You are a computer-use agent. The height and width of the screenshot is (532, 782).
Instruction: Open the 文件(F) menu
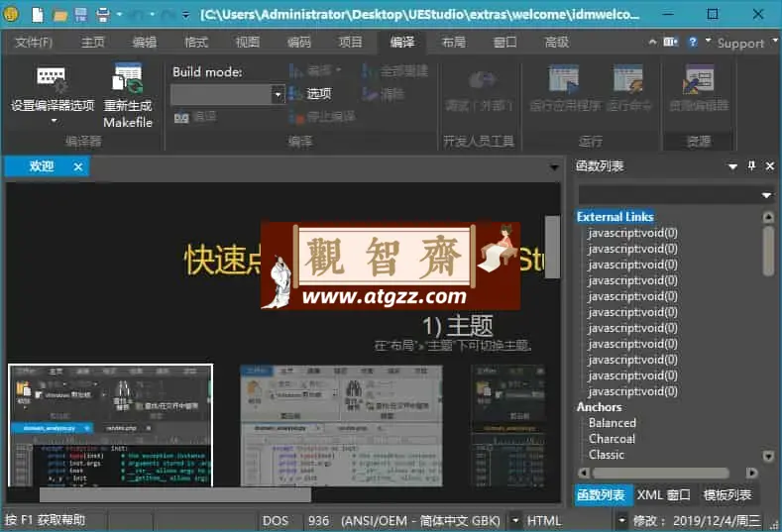point(34,43)
